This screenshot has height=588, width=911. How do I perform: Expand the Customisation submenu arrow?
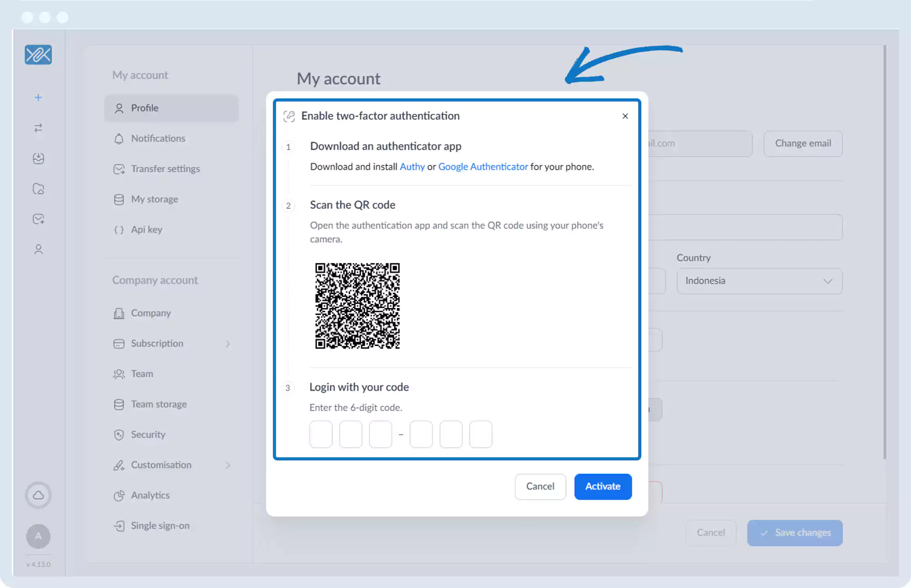point(228,465)
